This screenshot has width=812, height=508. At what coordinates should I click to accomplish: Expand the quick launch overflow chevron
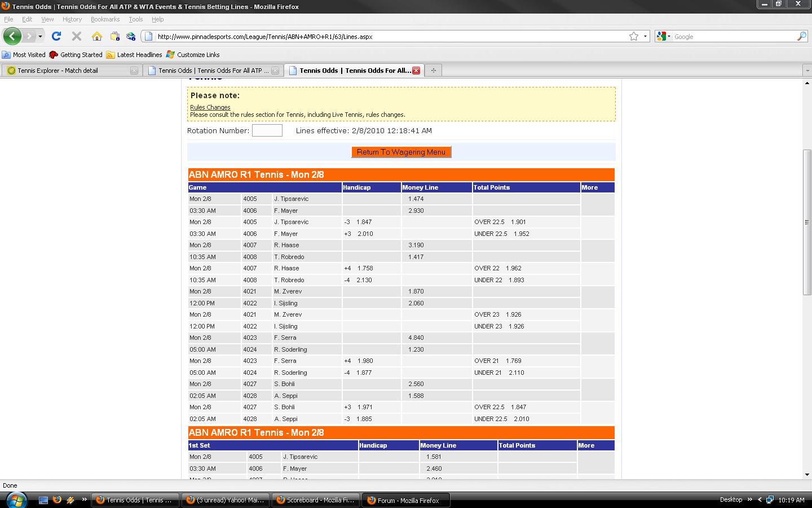click(x=84, y=500)
